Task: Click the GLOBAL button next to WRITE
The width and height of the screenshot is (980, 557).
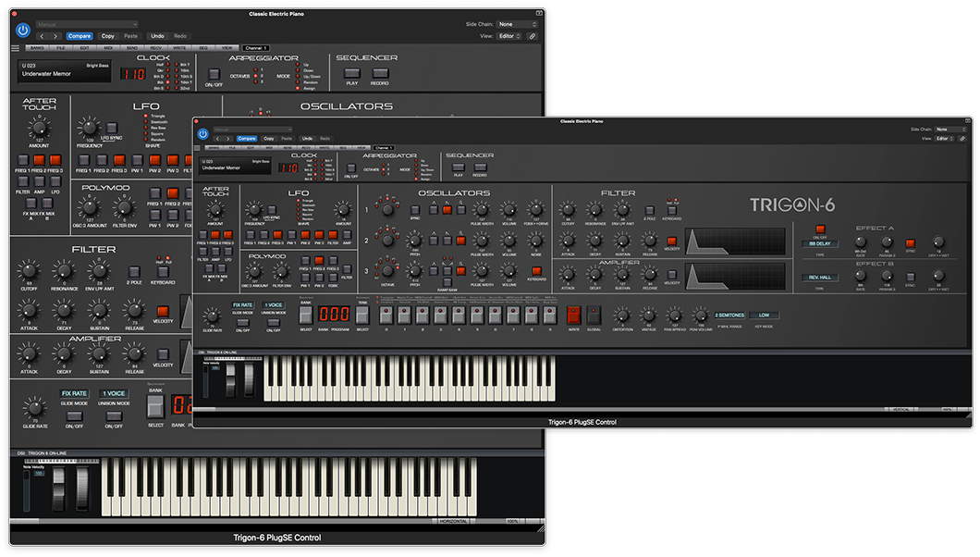Action: [594, 315]
